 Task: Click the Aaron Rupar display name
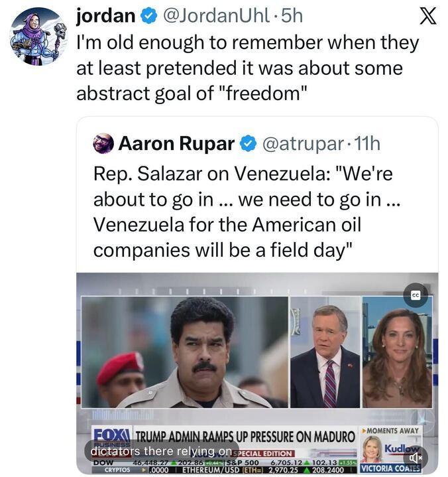pos(176,143)
